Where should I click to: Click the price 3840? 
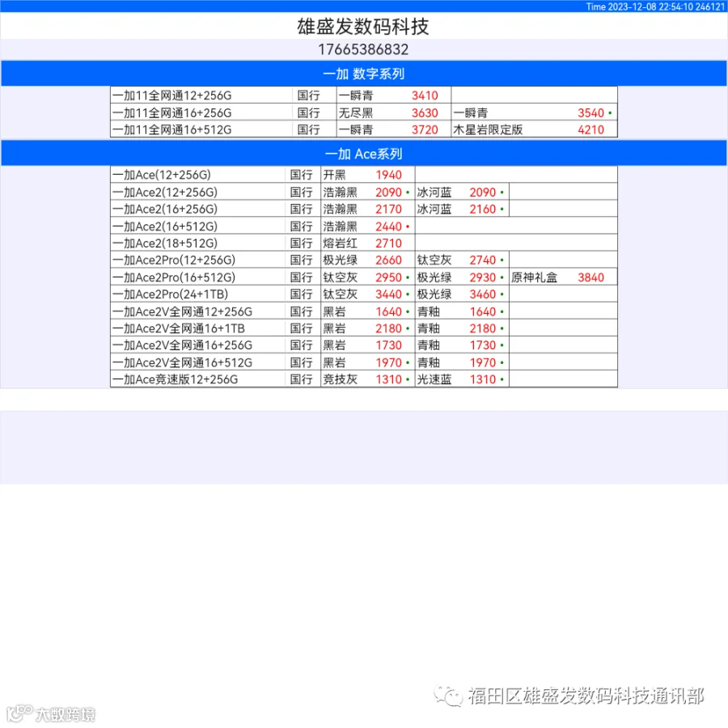(x=590, y=277)
